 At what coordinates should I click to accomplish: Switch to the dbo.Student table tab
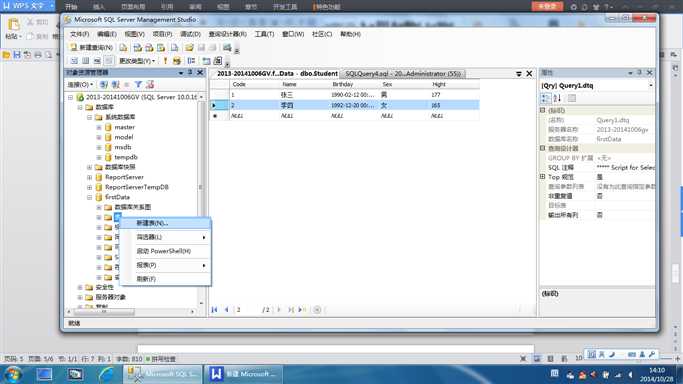point(277,74)
